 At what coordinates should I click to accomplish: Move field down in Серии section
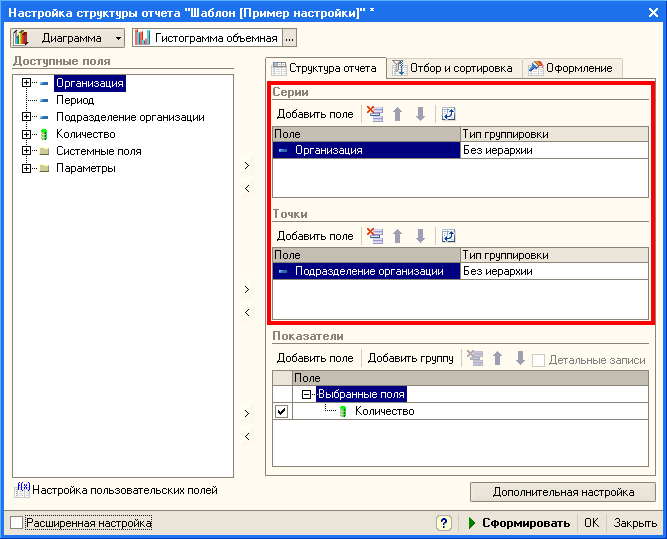click(420, 114)
